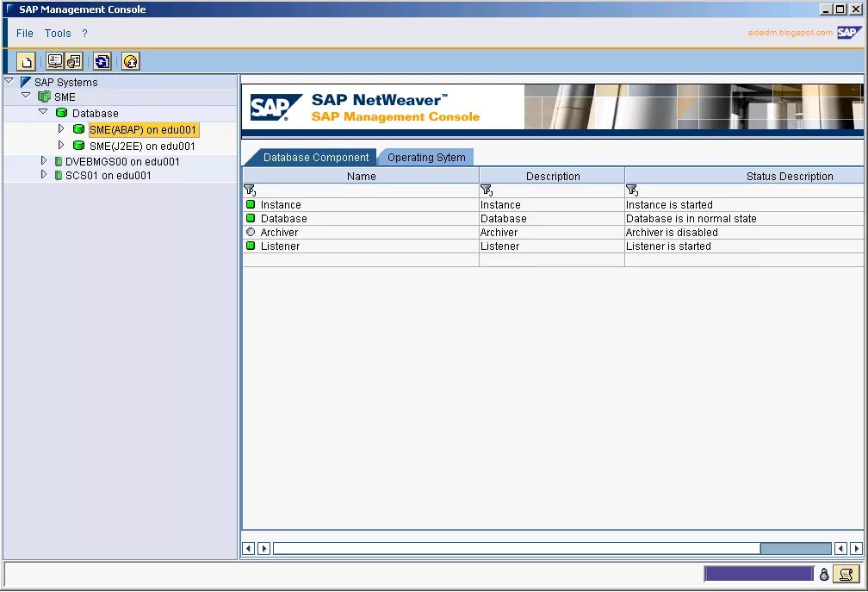Click the Description column filter icon
Image resolution: width=868 pixels, height=592 pixels.
486,190
